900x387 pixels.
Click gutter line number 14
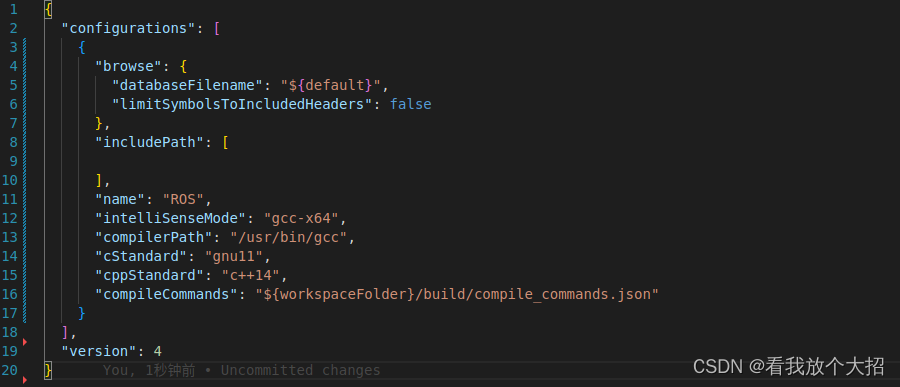(x=10, y=256)
